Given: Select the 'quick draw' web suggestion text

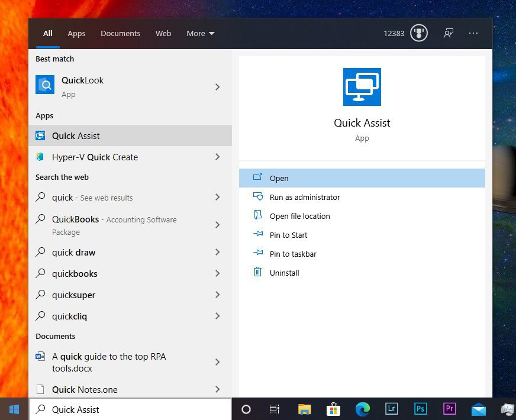Looking at the screenshot, I should click(74, 253).
